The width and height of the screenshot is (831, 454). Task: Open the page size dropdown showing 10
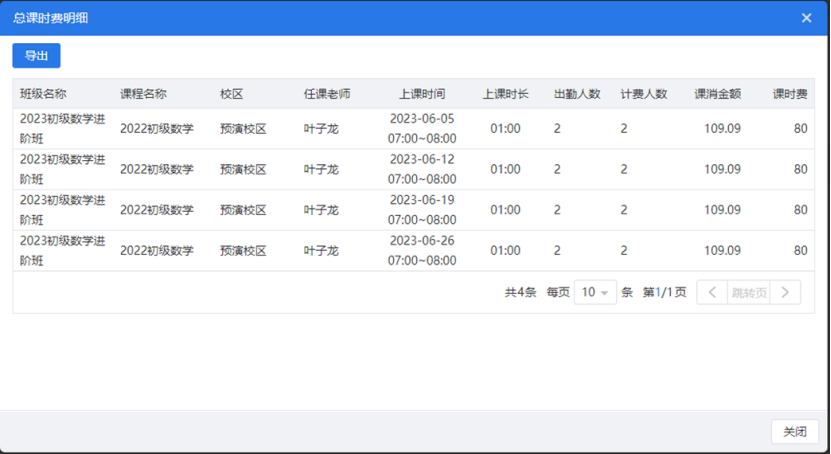pyautogui.click(x=595, y=293)
